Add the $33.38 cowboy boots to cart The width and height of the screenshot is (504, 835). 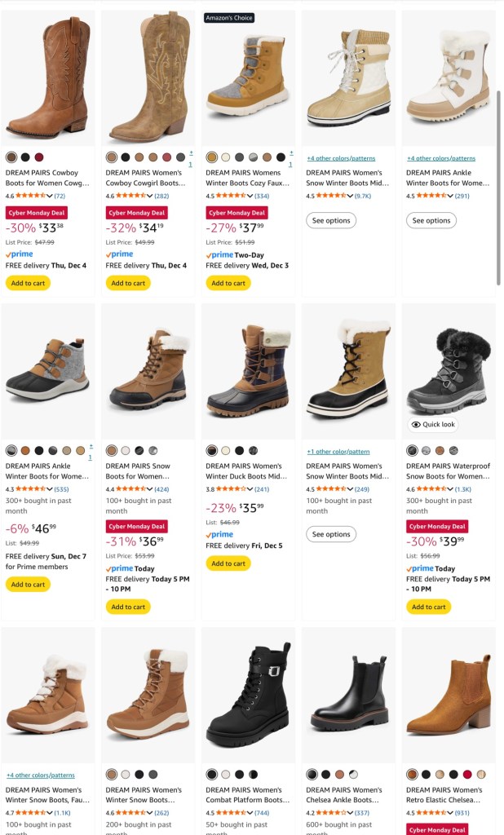click(28, 283)
